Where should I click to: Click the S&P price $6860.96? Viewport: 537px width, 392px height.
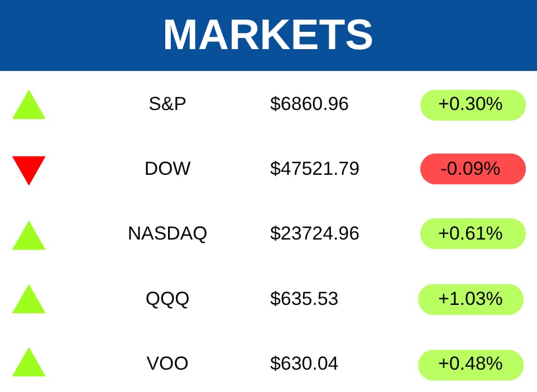(309, 104)
